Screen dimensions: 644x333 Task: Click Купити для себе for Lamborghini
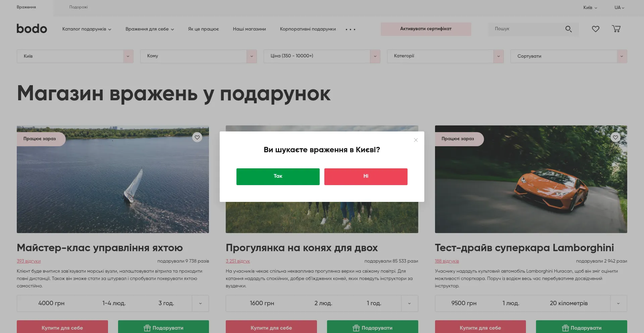(x=480, y=327)
